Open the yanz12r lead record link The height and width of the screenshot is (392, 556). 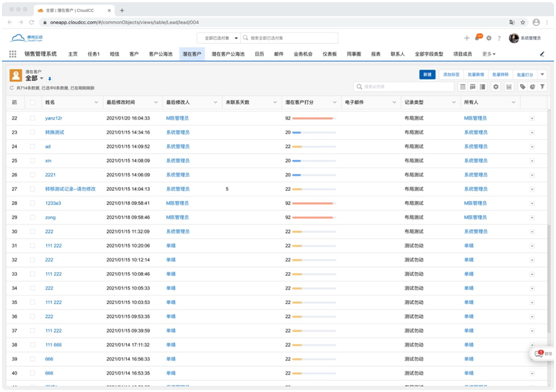point(54,118)
